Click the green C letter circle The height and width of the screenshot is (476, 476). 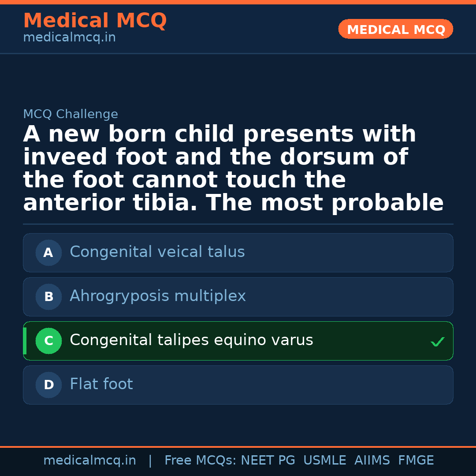point(48,341)
